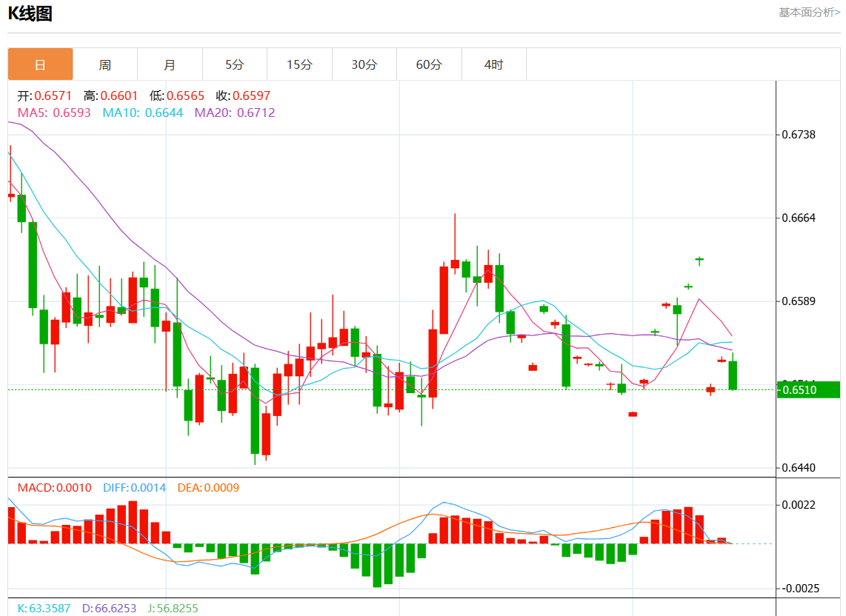Click the MACD value label
The width and height of the screenshot is (846, 616).
(x=54, y=488)
